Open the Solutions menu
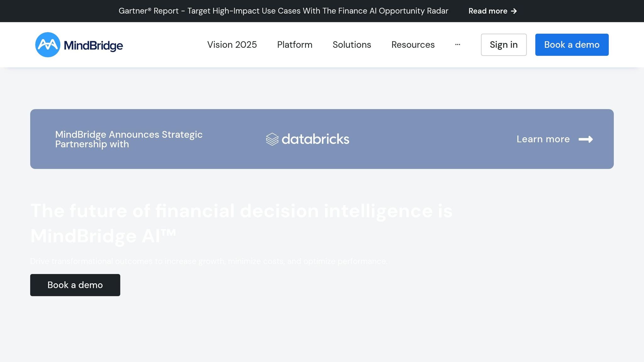644x362 pixels. click(352, 45)
